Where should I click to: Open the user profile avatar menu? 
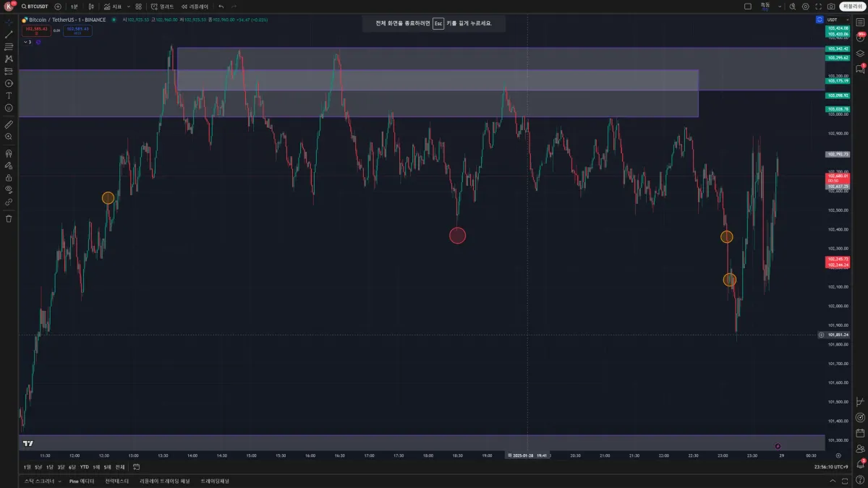pyautogui.click(x=9, y=6)
